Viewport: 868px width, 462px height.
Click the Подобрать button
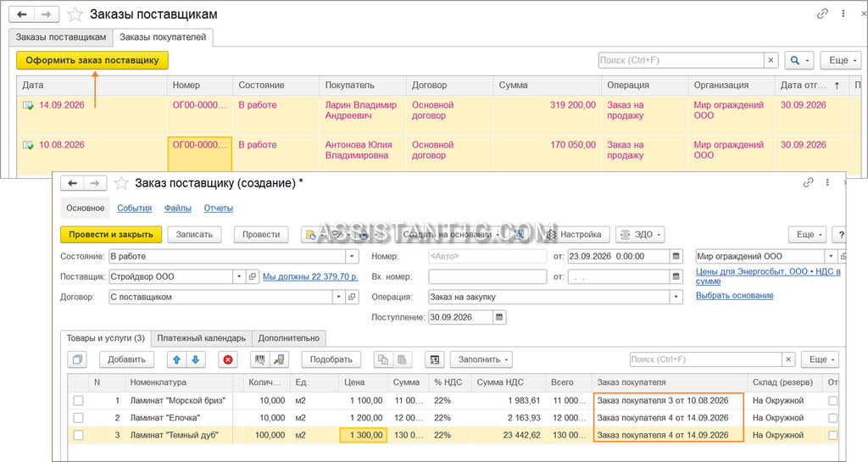point(331,359)
